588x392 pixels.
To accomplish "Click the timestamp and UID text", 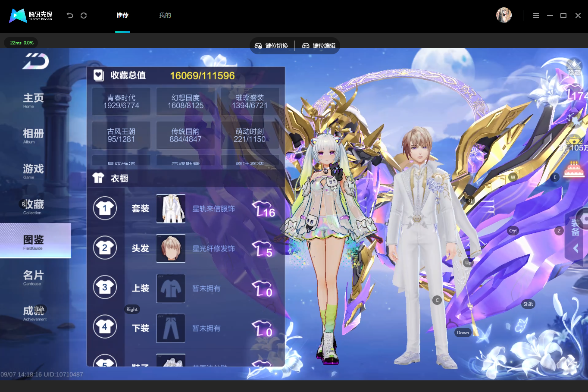I will [x=42, y=374].
